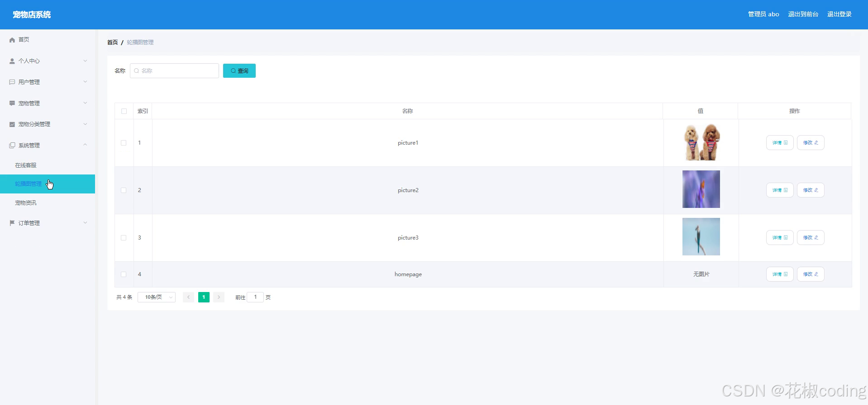Click the 值 column header

(x=701, y=111)
